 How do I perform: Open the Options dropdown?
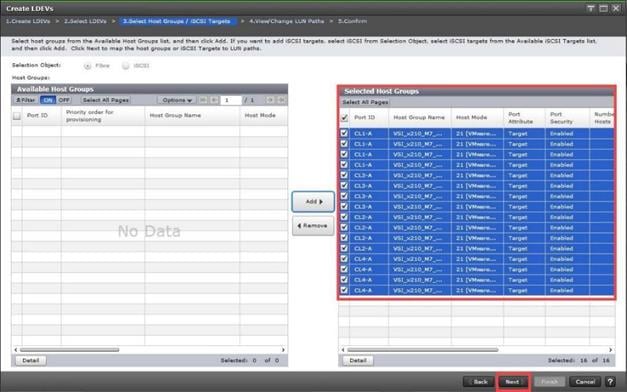[x=177, y=100]
